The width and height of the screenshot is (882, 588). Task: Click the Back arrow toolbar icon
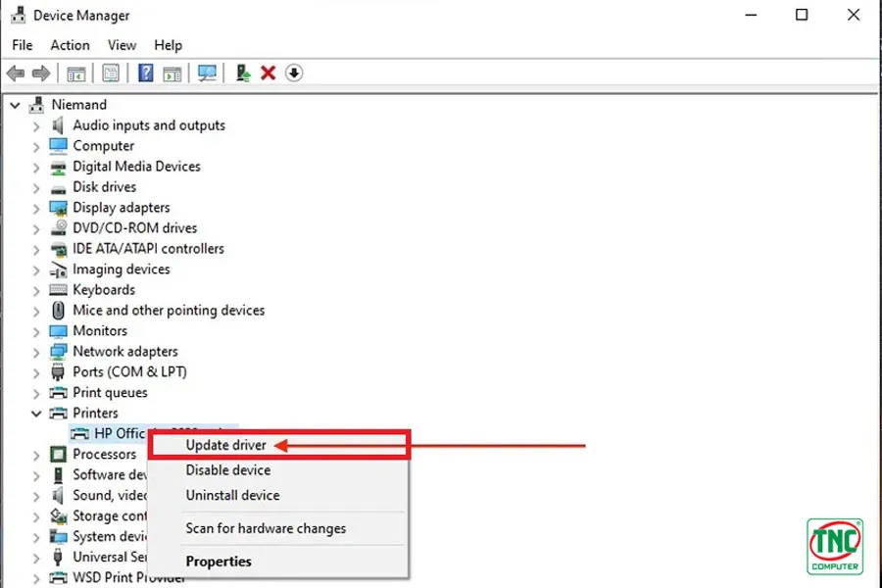pyautogui.click(x=16, y=73)
